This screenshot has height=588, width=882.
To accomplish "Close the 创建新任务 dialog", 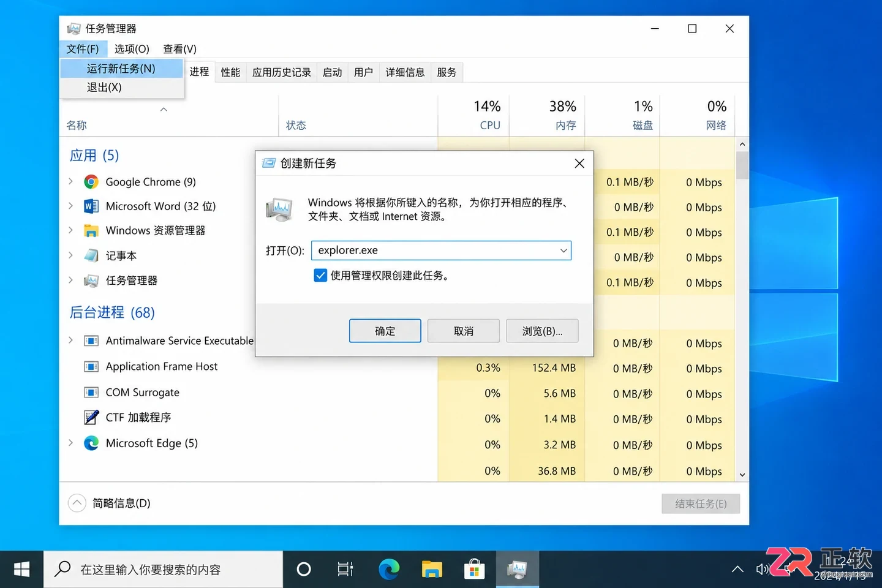I will coord(579,164).
